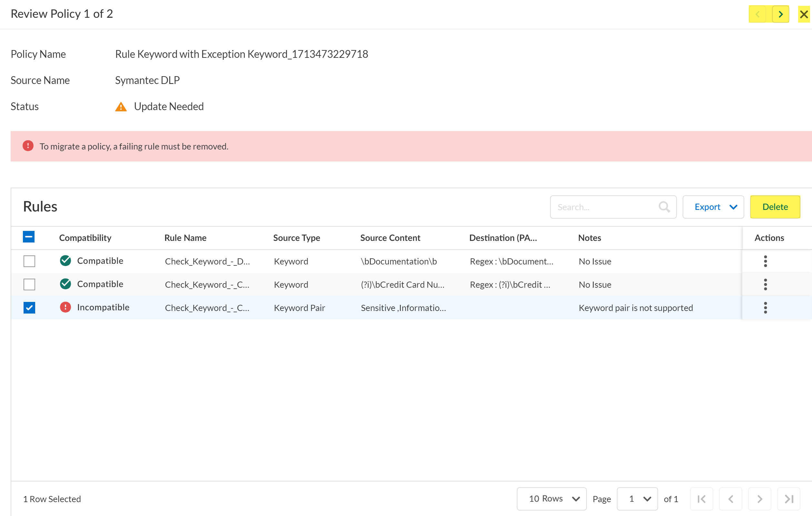Screen dimensions: 812x516
Task: Go to next policy with right arrow
Action: (x=780, y=14)
